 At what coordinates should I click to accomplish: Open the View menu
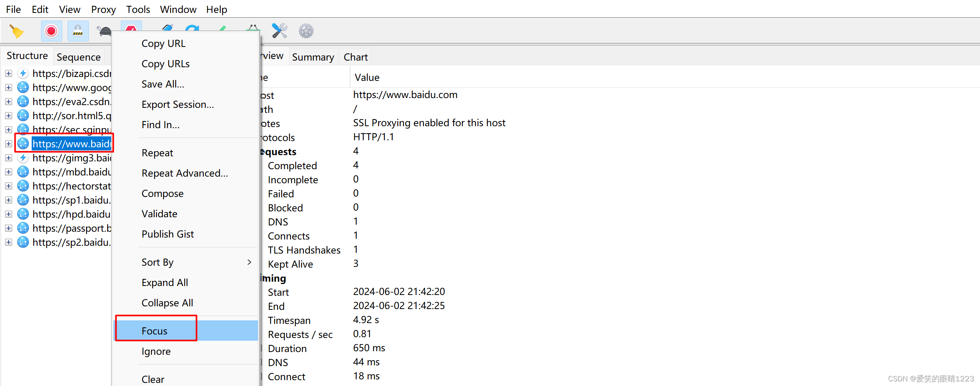tap(70, 9)
